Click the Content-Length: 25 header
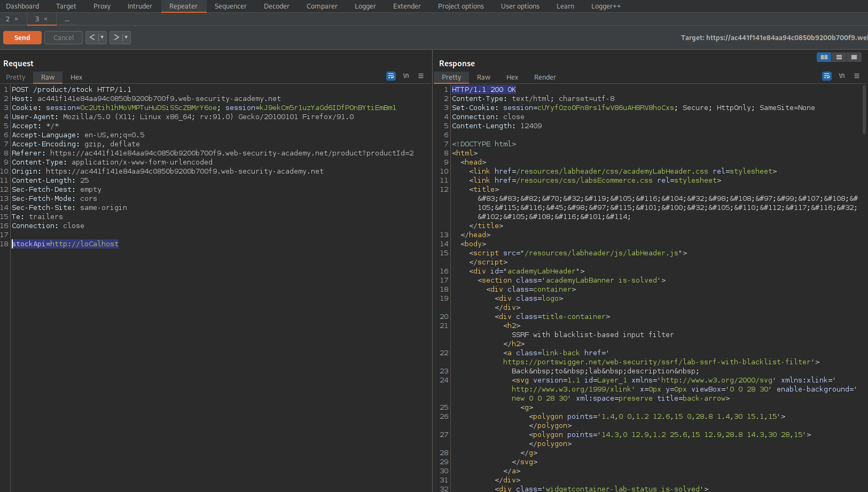The height and width of the screenshot is (492, 868). pos(50,181)
